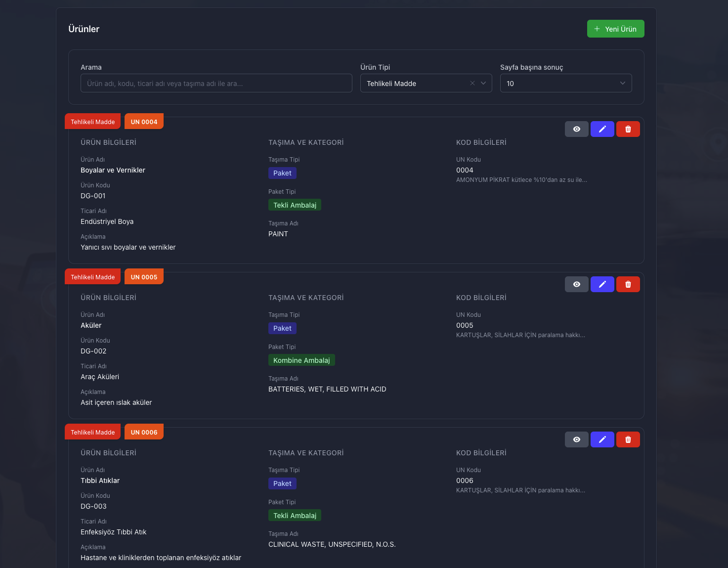Click the Kombine Ambalaj package tag

(301, 360)
